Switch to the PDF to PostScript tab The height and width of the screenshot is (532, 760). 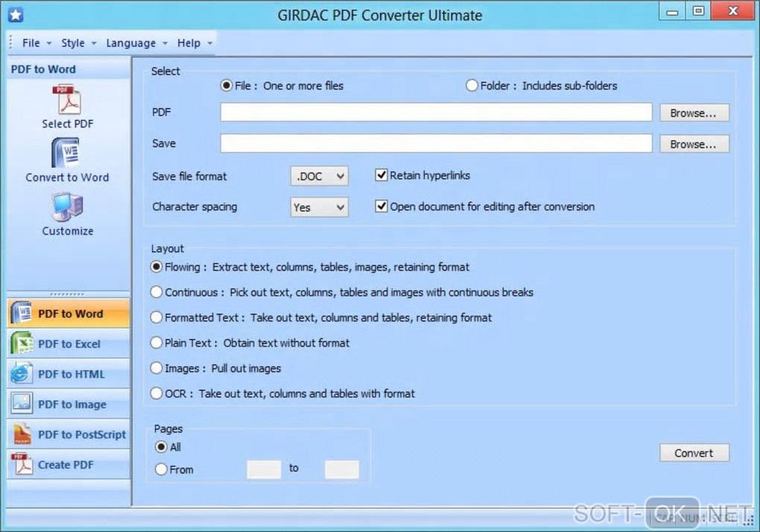point(69,434)
